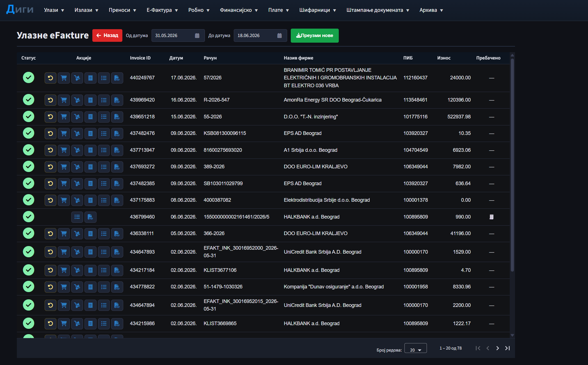The image size is (588, 365).
Task: Click the shopping cart icon for invoice 434215986
Action: coord(64,323)
